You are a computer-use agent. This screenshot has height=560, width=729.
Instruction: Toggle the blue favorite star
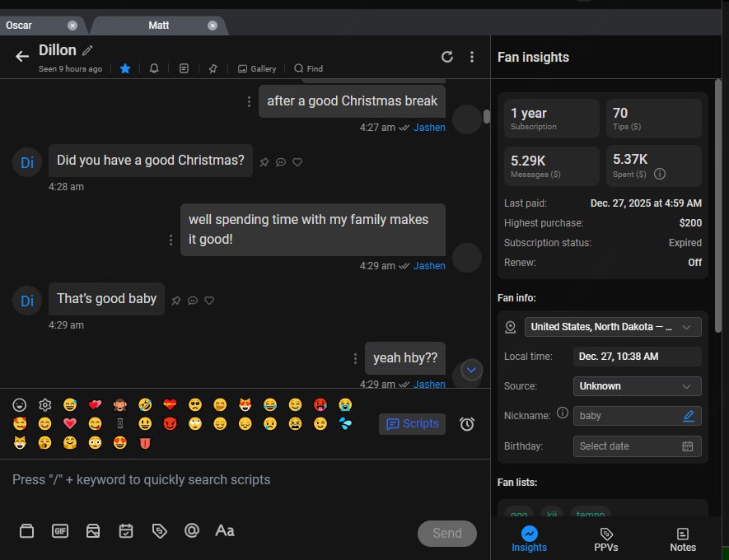click(x=125, y=69)
